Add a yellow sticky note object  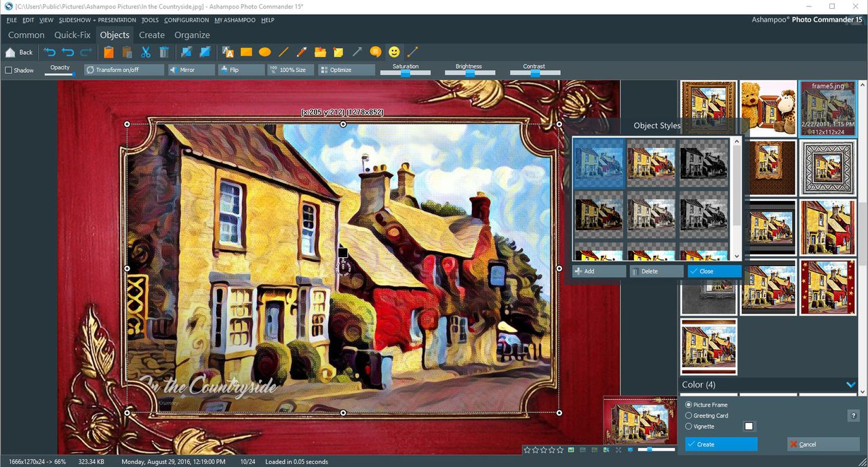click(x=338, y=52)
